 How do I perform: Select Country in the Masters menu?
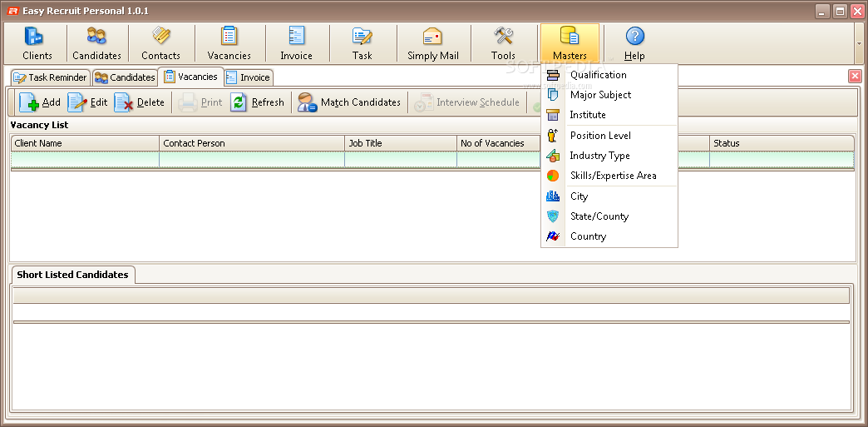[x=609, y=236]
